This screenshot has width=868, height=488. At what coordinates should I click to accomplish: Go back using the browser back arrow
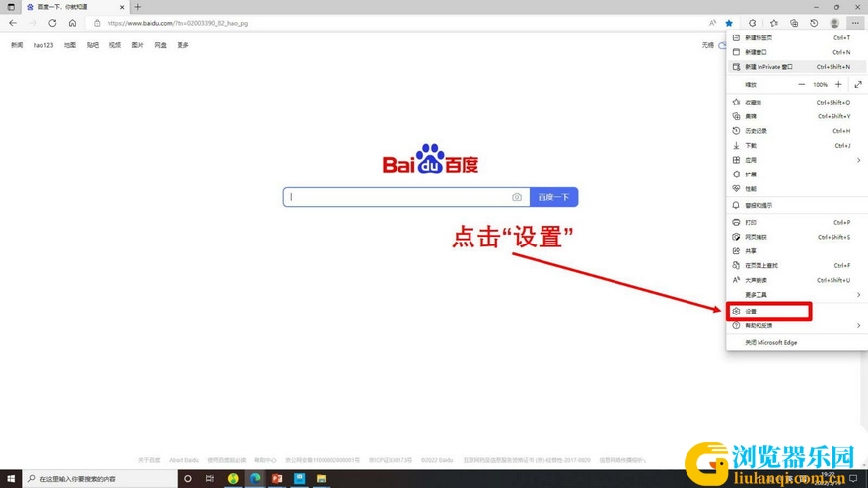click(13, 23)
